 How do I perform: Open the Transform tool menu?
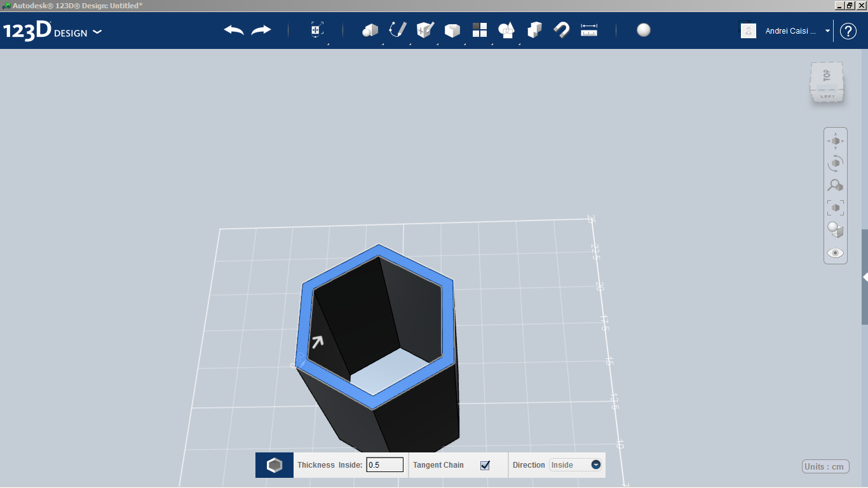317,30
